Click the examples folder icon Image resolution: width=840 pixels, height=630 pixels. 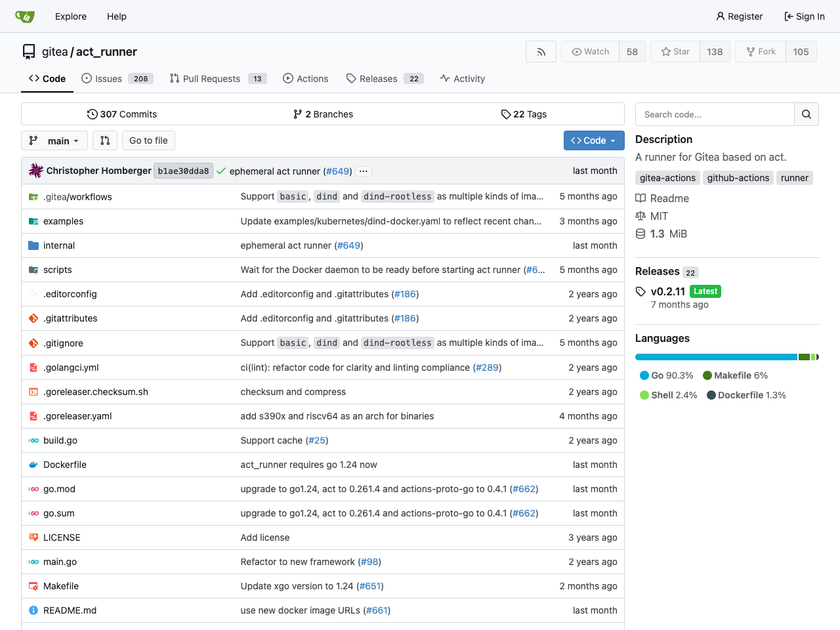coord(33,221)
